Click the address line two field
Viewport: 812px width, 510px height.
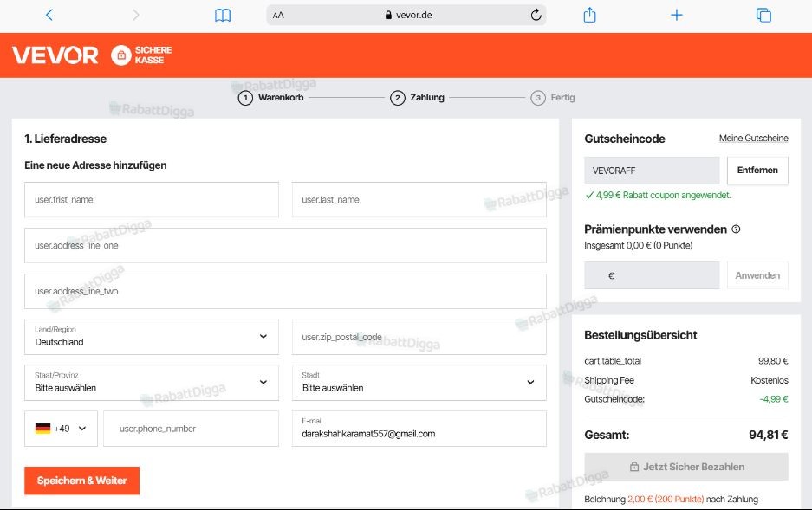tap(285, 291)
